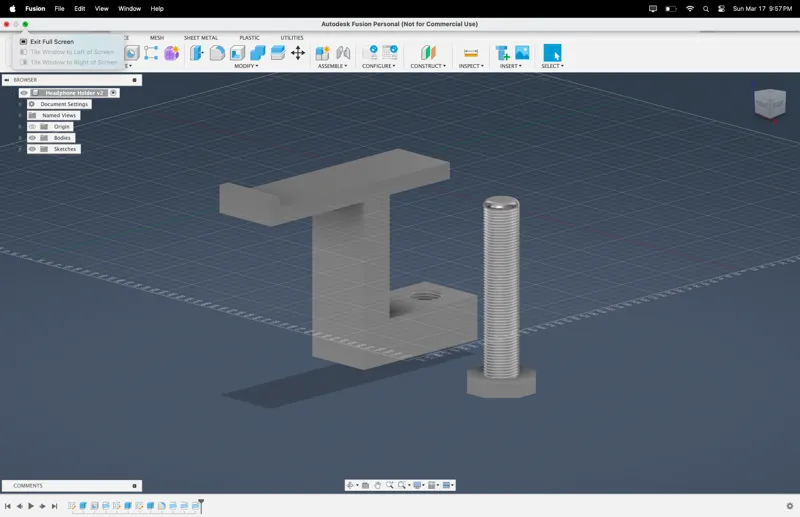Open the Help menu
Screen dimensions: 800x517
[x=157, y=9]
